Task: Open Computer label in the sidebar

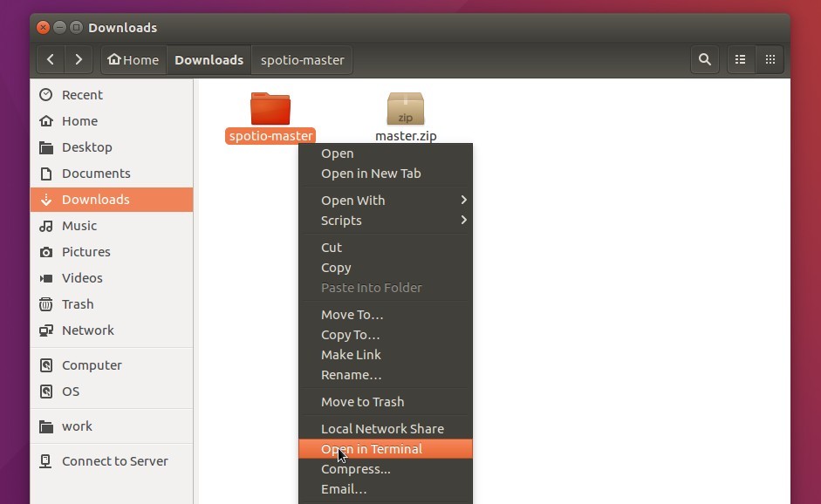Action: [92, 365]
